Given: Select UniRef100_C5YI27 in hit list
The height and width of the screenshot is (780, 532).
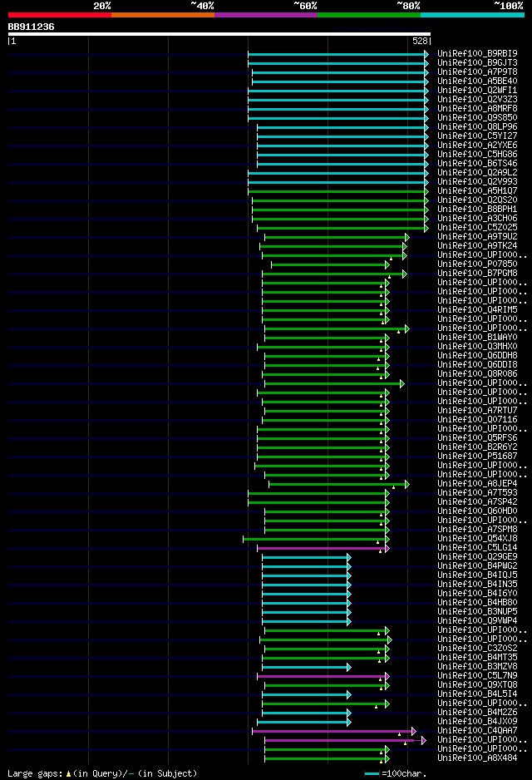Looking at the screenshot, I should tap(477, 136).
